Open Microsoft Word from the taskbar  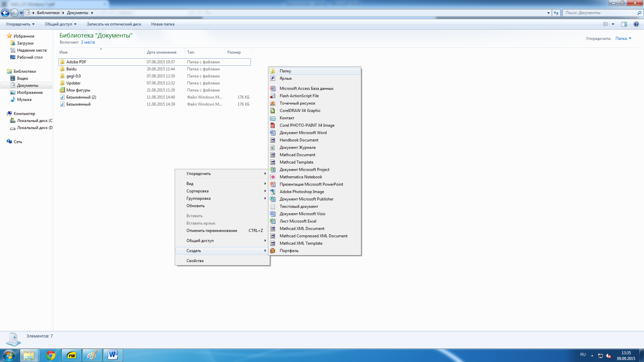(x=113, y=355)
